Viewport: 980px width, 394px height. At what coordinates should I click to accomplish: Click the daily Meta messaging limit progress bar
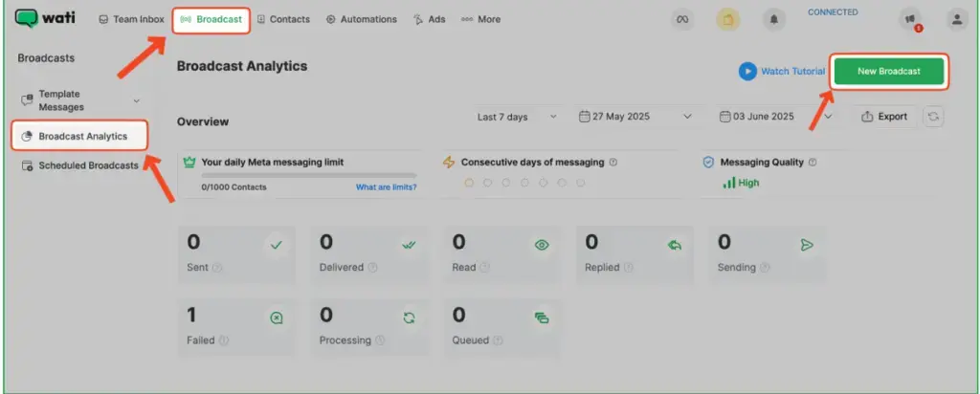pyautogui.click(x=309, y=175)
